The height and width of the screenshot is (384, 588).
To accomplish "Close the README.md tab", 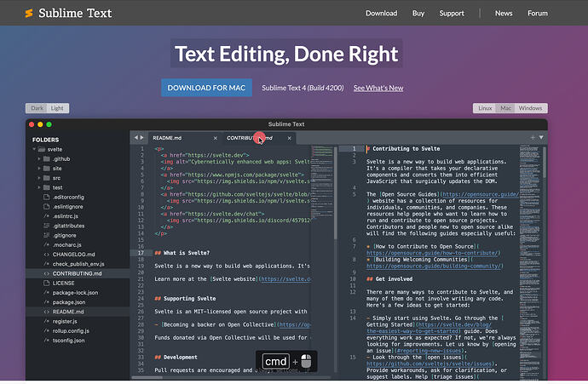I will click(x=216, y=138).
